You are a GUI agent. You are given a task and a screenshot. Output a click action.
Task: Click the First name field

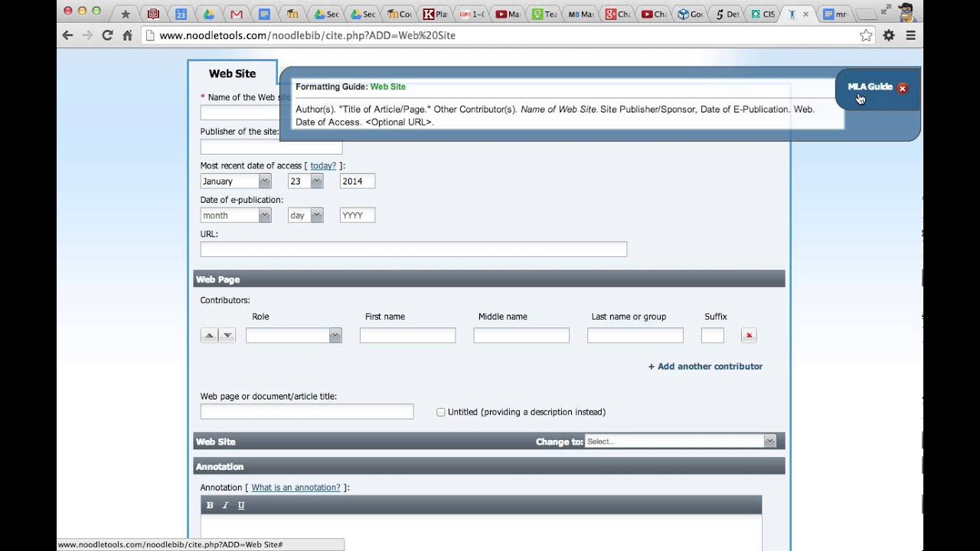tap(407, 335)
